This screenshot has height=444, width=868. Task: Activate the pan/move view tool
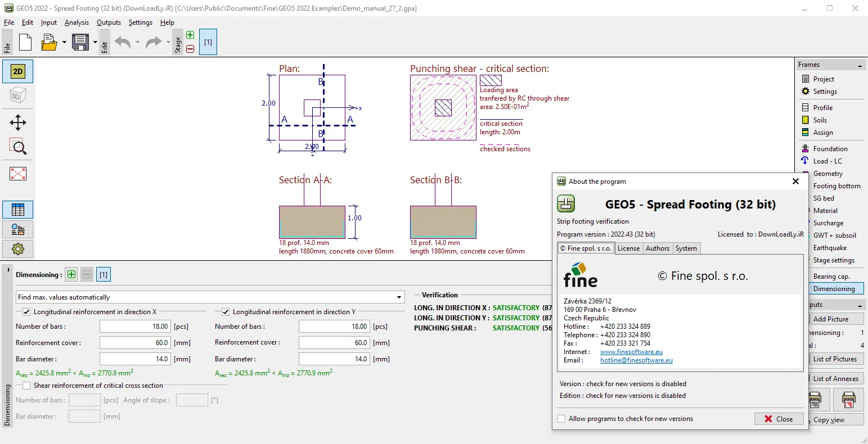click(18, 123)
